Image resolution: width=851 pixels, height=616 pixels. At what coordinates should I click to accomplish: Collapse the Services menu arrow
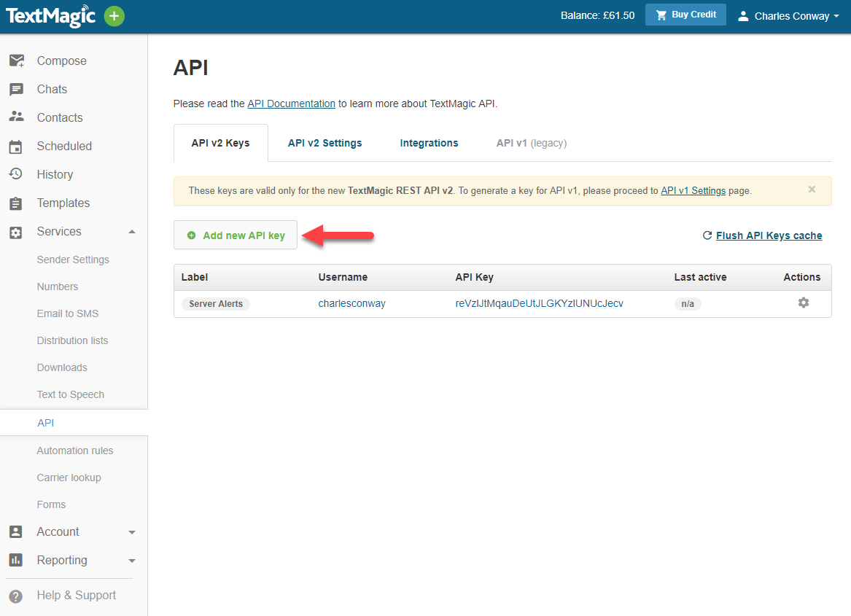point(132,232)
